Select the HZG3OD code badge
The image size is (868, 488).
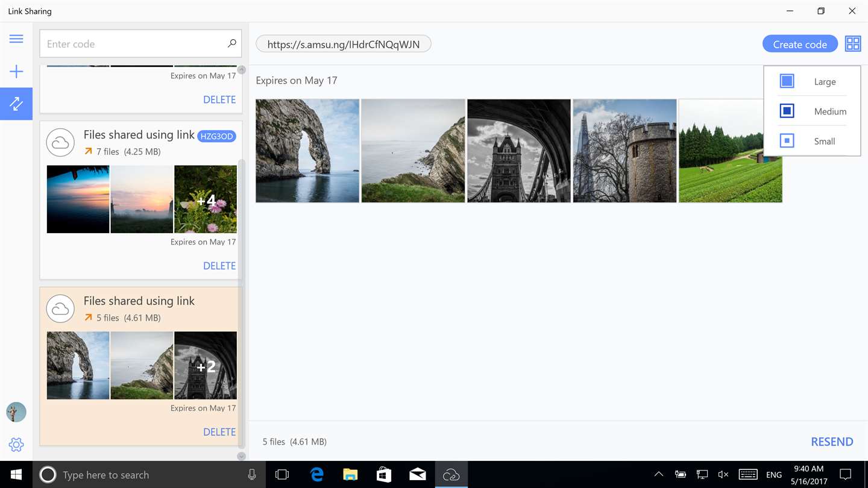pos(216,136)
